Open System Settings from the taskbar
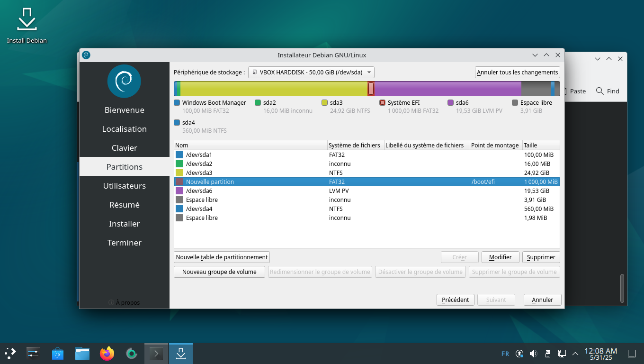644x364 pixels. click(33, 353)
